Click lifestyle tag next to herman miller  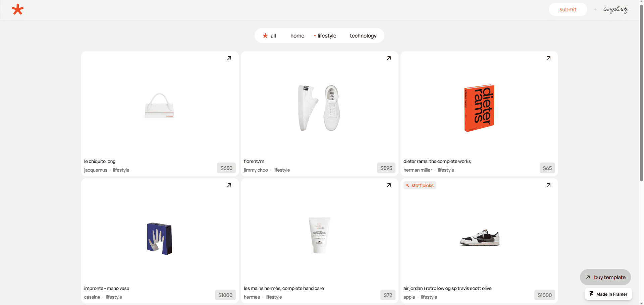pyautogui.click(x=446, y=170)
